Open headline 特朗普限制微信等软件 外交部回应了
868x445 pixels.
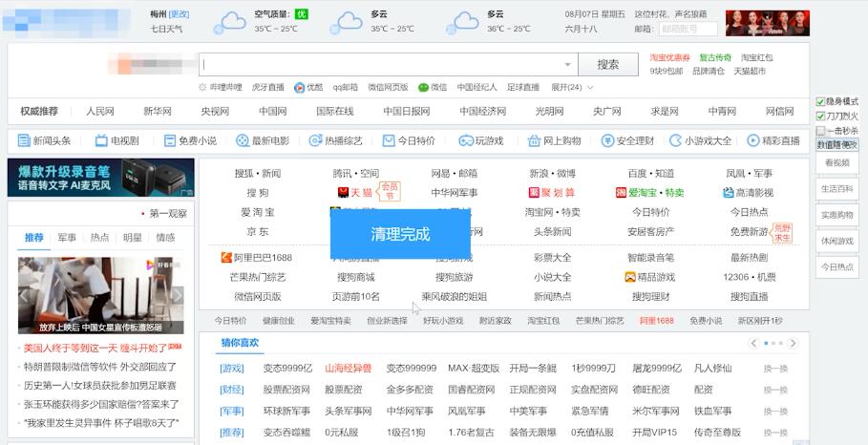click(100, 367)
